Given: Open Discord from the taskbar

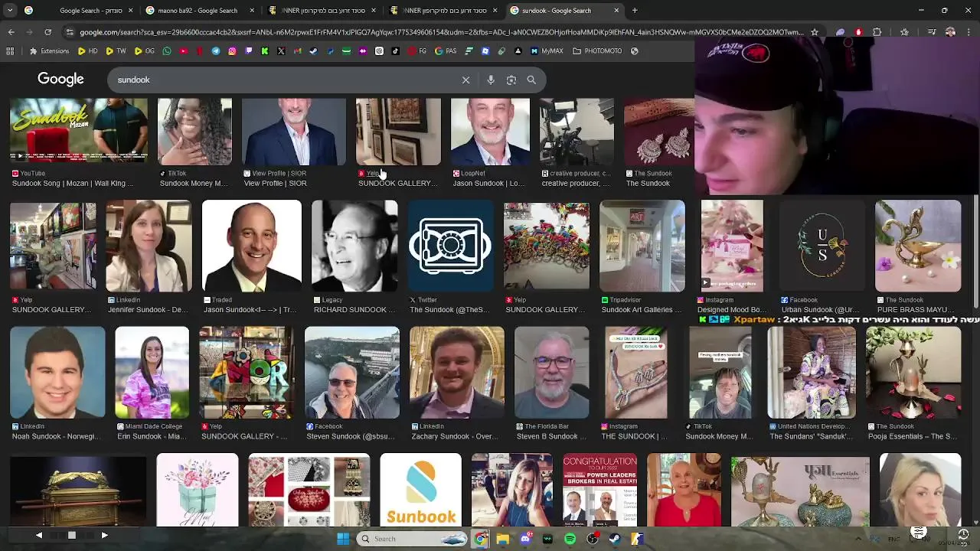Looking at the screenshot, I should point(526,539).
